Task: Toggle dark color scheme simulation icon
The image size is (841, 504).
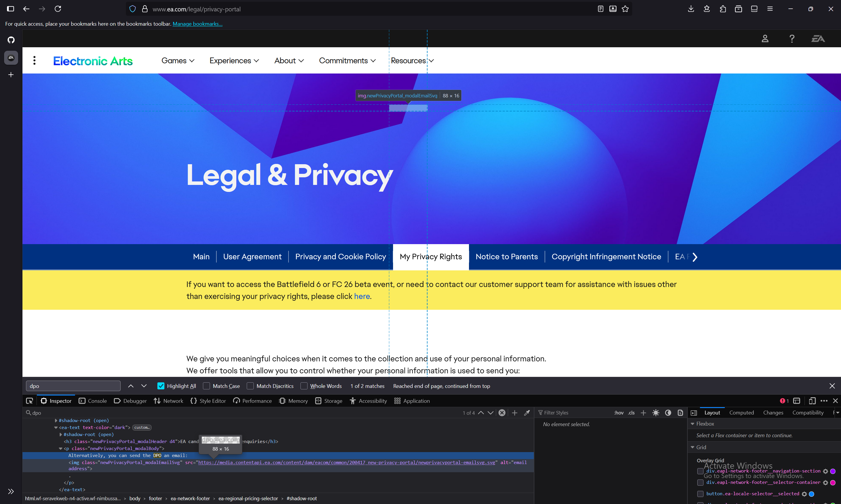Action: pos(668,412)
